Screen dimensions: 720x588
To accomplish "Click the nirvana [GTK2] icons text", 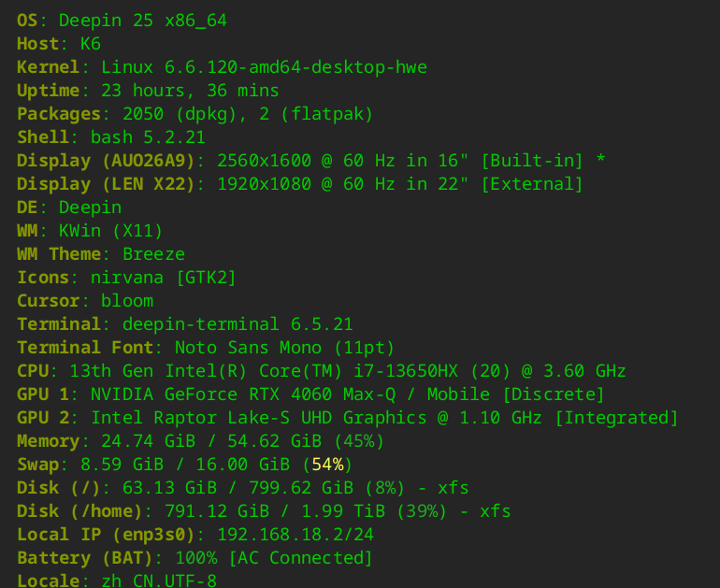I will point(164,278).
